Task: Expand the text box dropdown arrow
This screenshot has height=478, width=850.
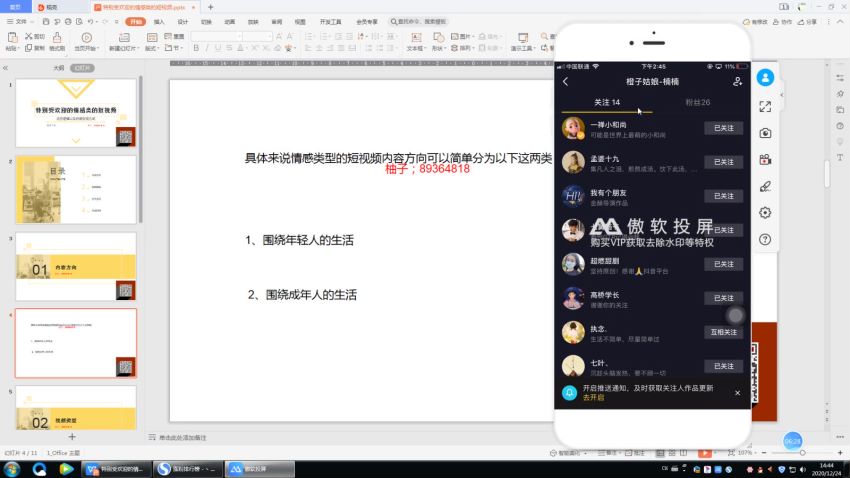Action: (x=424, y=48)
